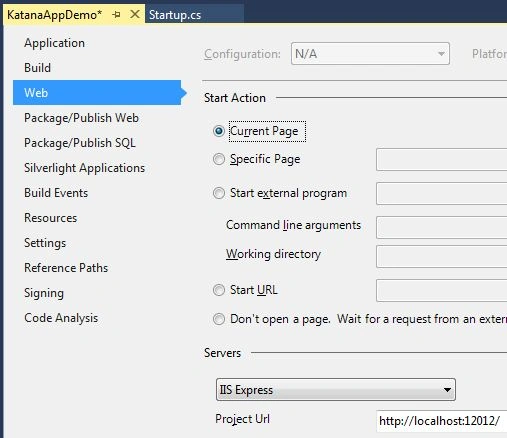
Task: Pin the KatanaAppDemo tab
Action: pos(116,15)
